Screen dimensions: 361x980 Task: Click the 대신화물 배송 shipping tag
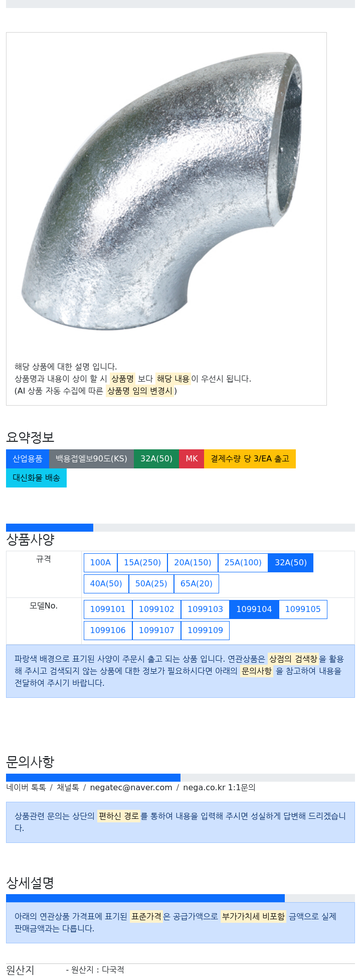36,478
